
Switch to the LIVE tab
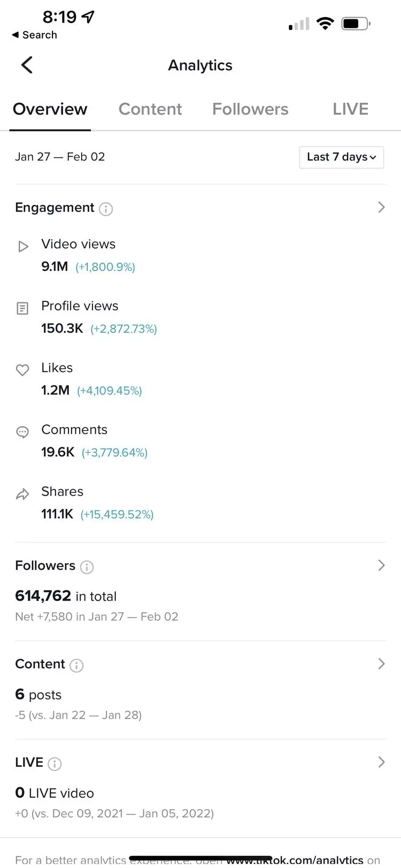point(351,109)
